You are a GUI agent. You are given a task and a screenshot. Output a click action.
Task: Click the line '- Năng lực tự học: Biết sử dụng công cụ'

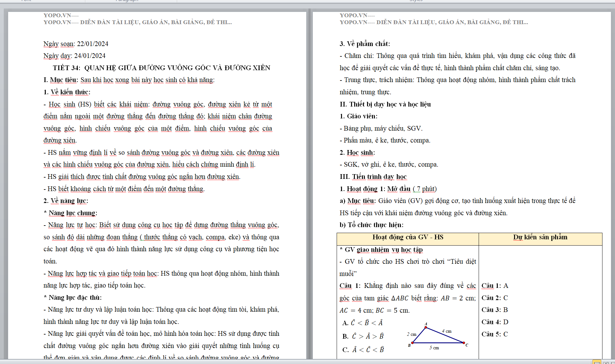tap(161, 225)
